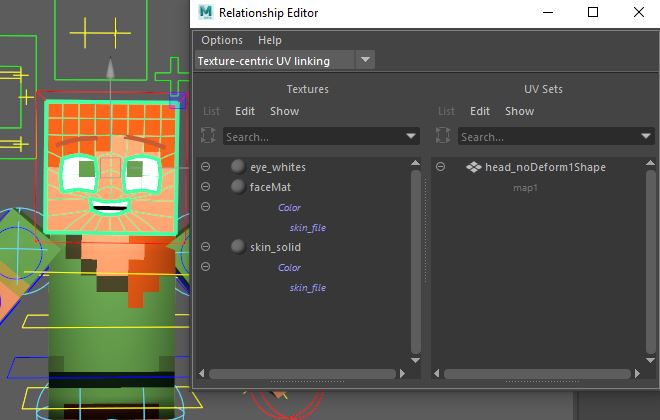Collapse the faceMat node

pyautogui.click(x=205, y=186)
